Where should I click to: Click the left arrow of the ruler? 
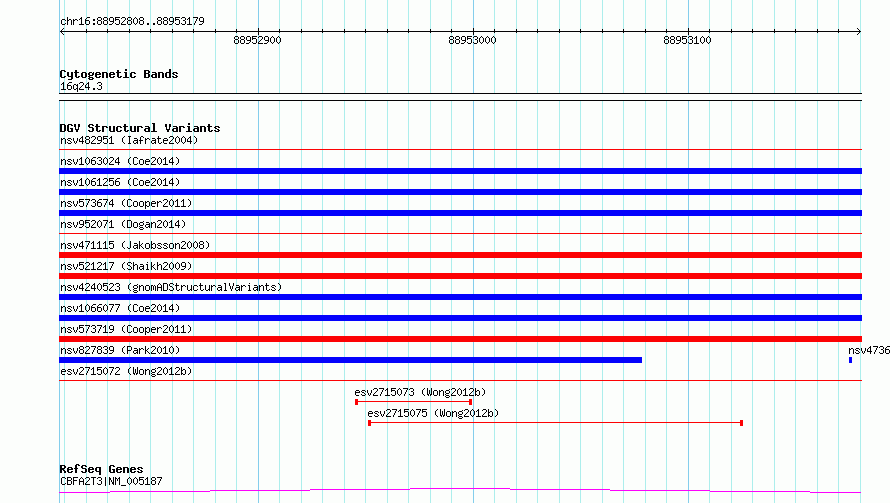tap(62, 32)
